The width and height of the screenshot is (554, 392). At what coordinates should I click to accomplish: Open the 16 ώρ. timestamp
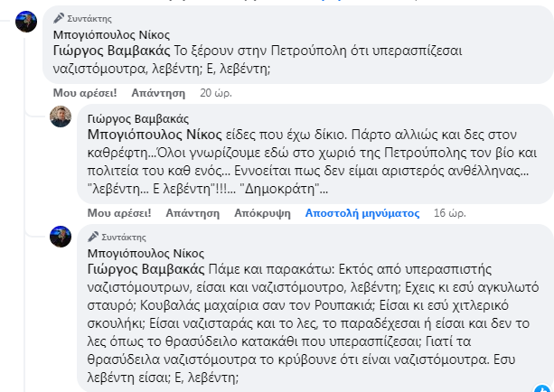pyautogui.click(x=450, y=213)
